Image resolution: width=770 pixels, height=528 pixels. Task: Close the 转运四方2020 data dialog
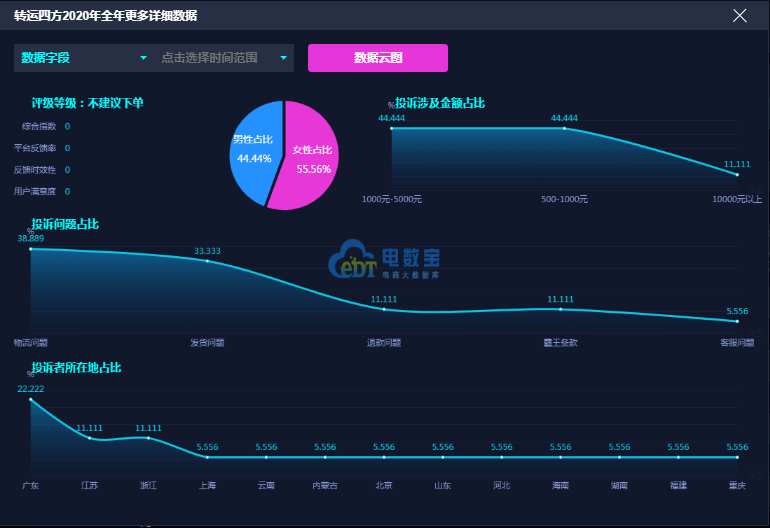coord(740,16)
